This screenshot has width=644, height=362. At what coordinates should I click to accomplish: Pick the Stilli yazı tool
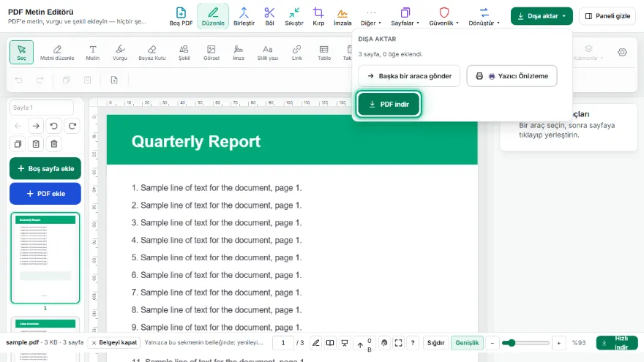point(267,52)
